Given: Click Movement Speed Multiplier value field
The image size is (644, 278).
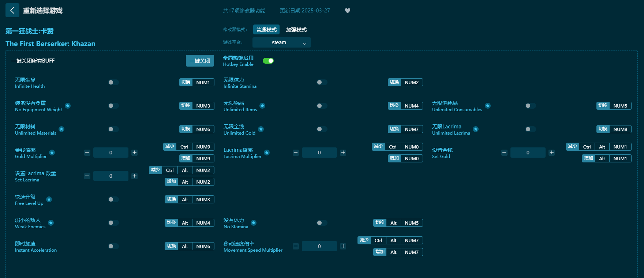Looking at the screenshot, I should coord(319,246).
